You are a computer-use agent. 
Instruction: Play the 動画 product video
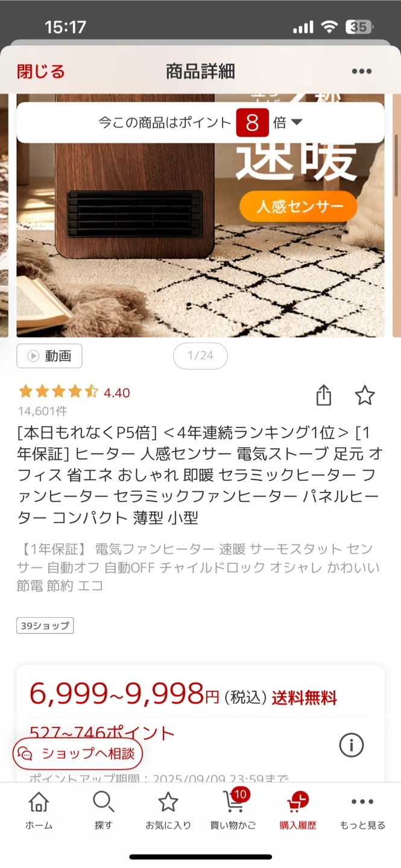click(49, 356)
